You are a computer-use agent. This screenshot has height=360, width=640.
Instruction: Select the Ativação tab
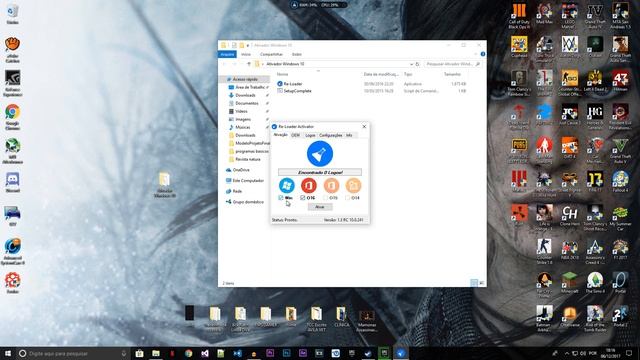[280, 135]
